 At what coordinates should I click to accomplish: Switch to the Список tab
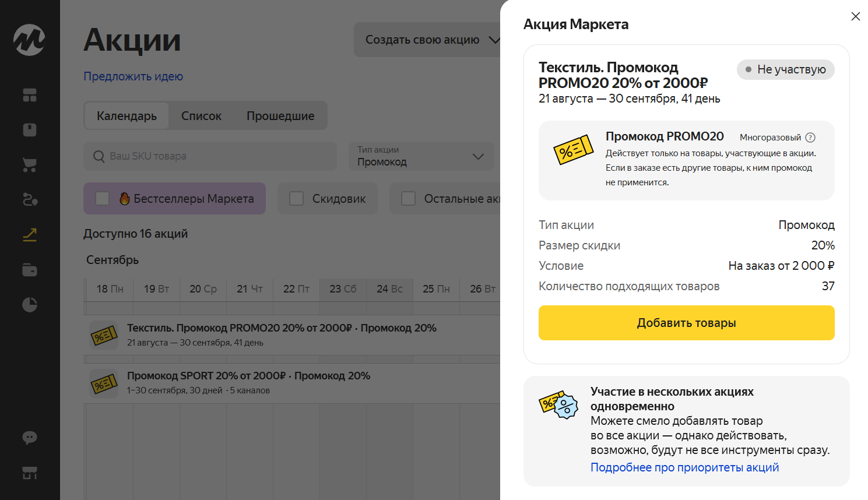pyautogui.click(x=201, y=116)
